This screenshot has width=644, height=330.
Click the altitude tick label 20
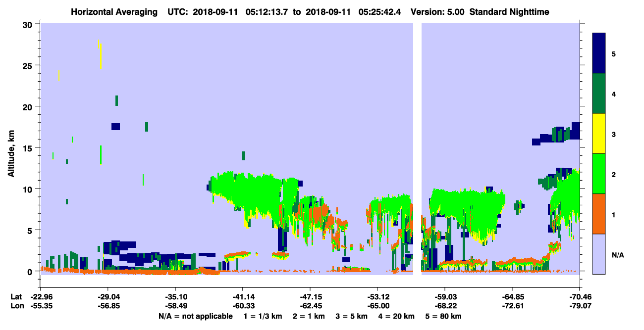29,106
